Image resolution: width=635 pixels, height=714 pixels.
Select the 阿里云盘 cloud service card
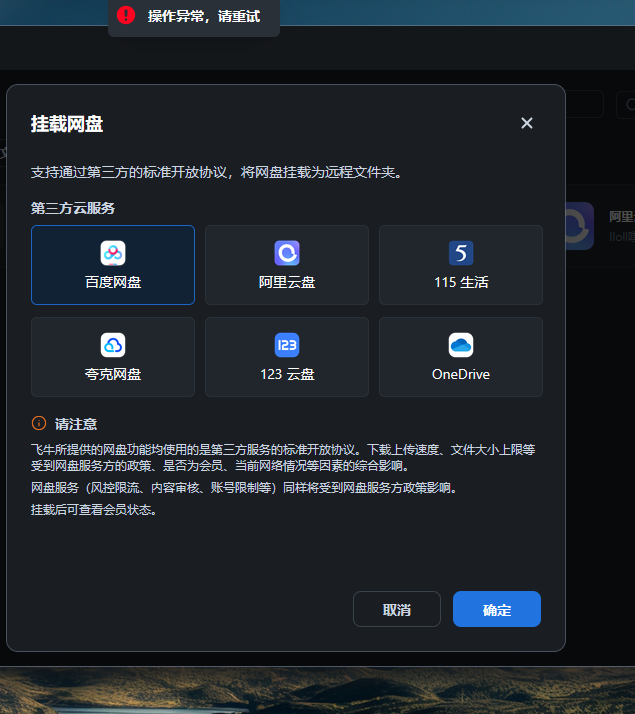(x=287, y=265)
